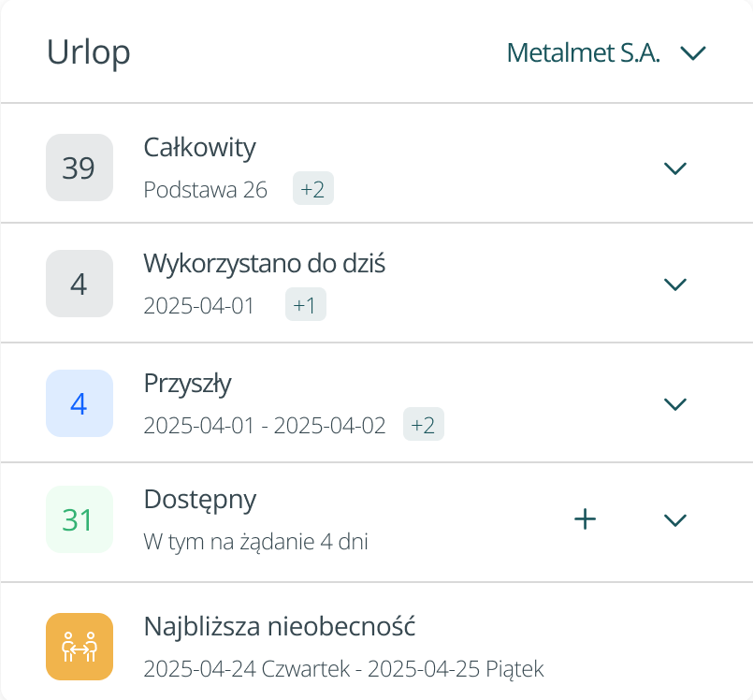The width and height of the screenshot is (753, 700).
Task: Click the green 31 available days counter
Action: pyautogui.click(x=80, y=518)
